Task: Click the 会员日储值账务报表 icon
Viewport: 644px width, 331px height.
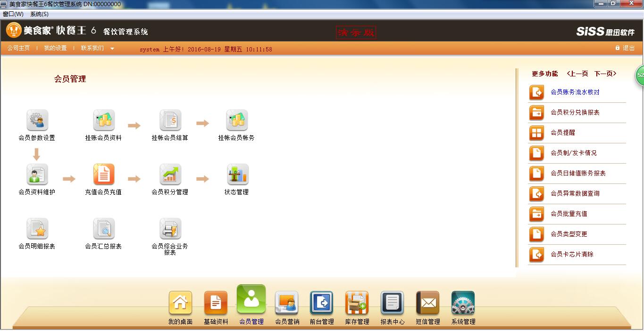Action: pos(537,174)
